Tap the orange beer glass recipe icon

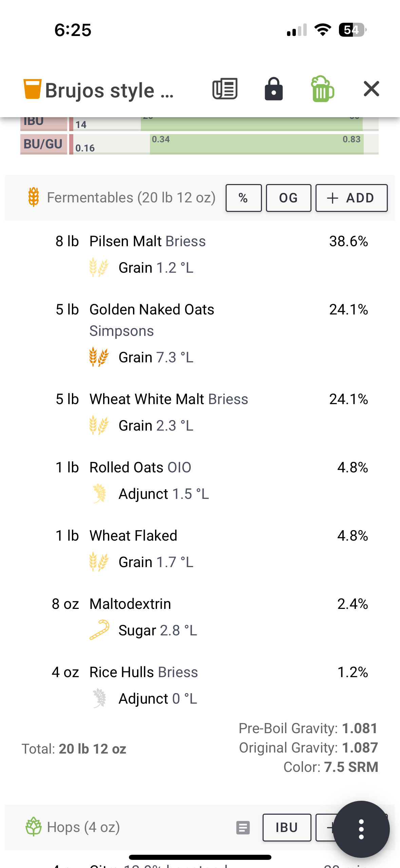point(33,89)
